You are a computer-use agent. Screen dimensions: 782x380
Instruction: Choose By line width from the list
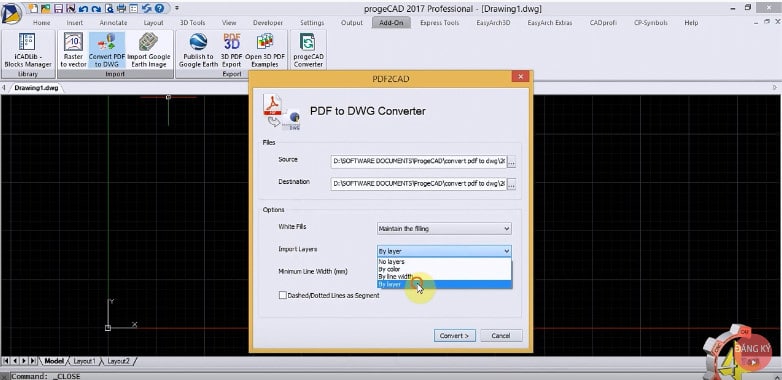click(444, 277)
